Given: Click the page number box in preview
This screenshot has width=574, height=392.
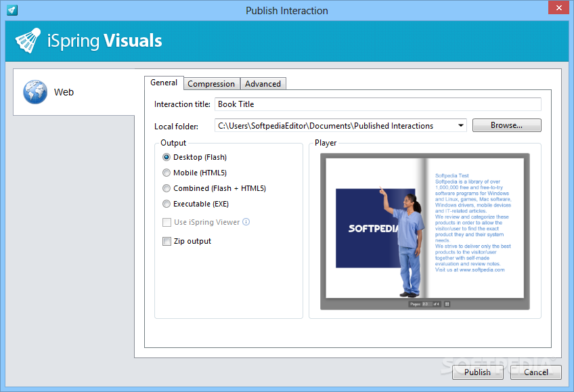Looking at the screenshot, I should point(427,304).
